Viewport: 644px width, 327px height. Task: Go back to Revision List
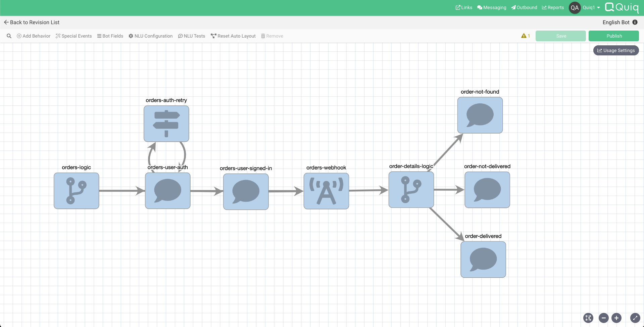click(x=32, y=22)
